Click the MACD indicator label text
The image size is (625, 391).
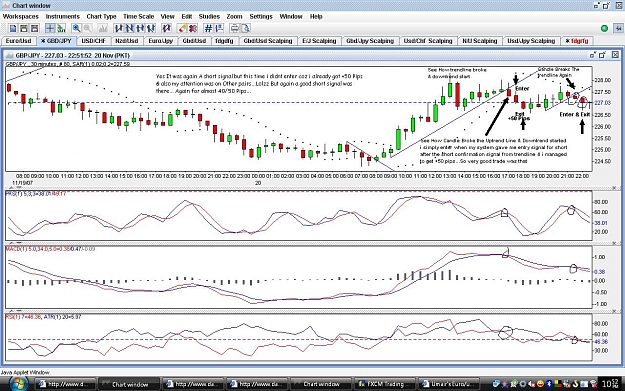click(50, 249)
